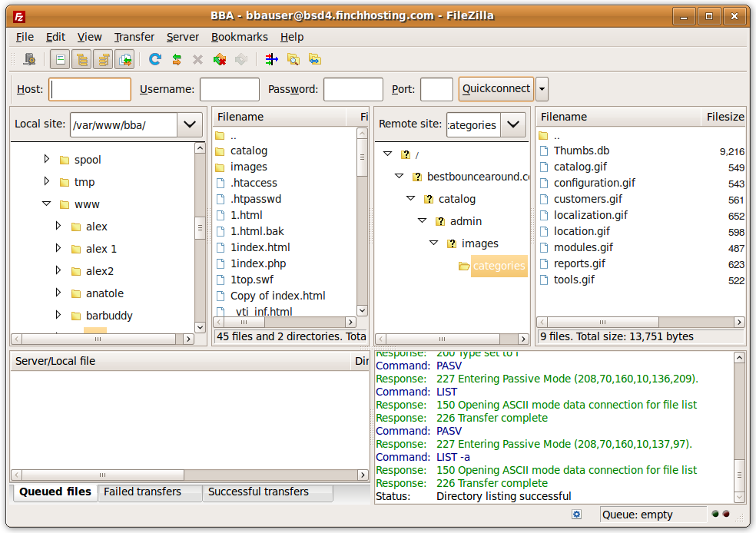756x533 pixels.
Task: Select the .htaccess file in local list
Action: tap(254, 183)
